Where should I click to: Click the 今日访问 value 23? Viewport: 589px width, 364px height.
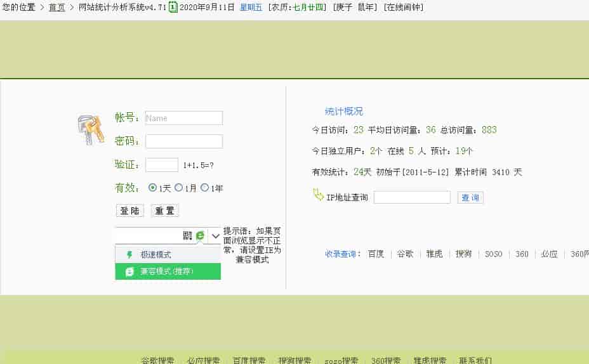pos(359,130)
